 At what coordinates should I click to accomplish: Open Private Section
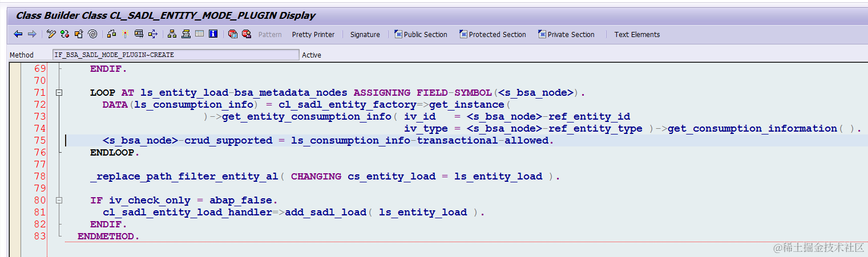566,35
